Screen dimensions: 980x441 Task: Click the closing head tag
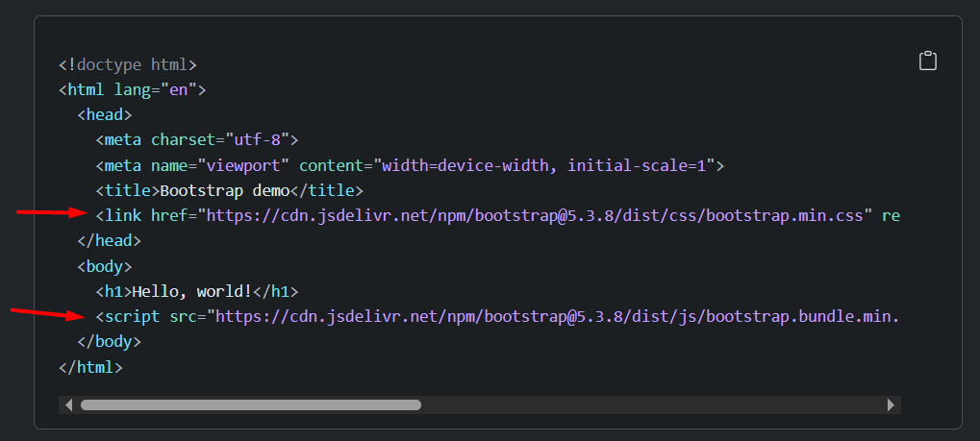tap(109, 240)
